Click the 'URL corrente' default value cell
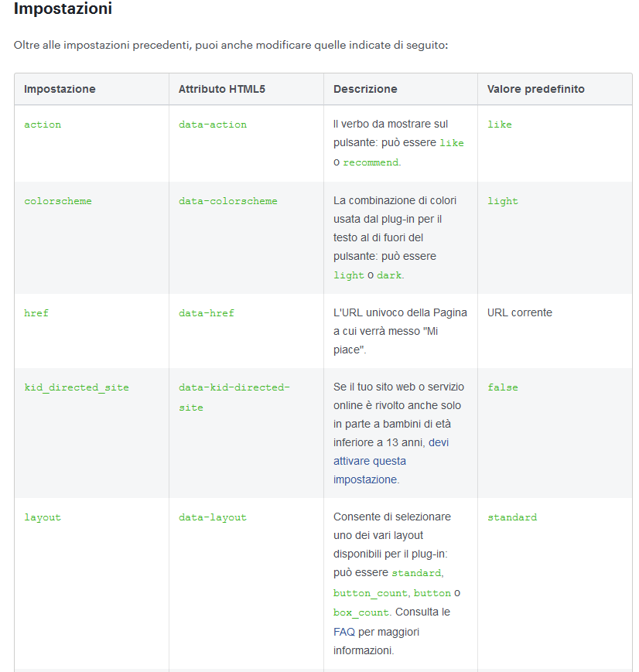 point(520,312)
